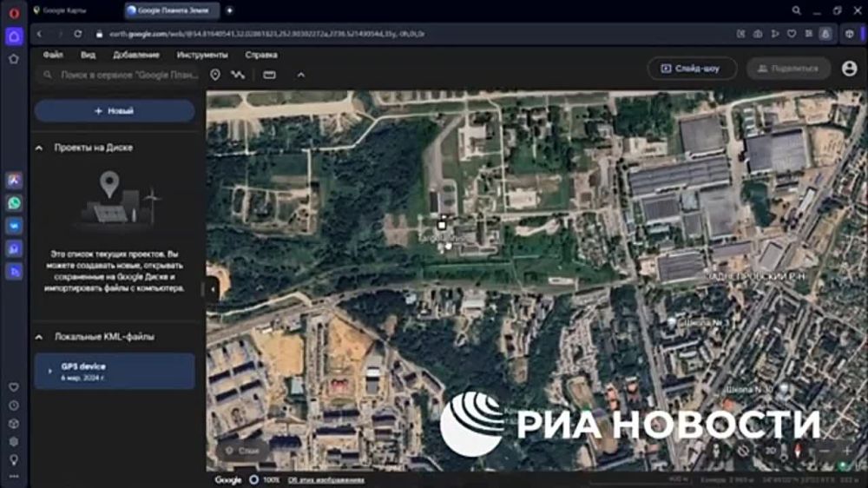The height and width of the screenshot is (488, 868).
Task: Click the Add placemark pin icon
Action: tap(215, 75)
